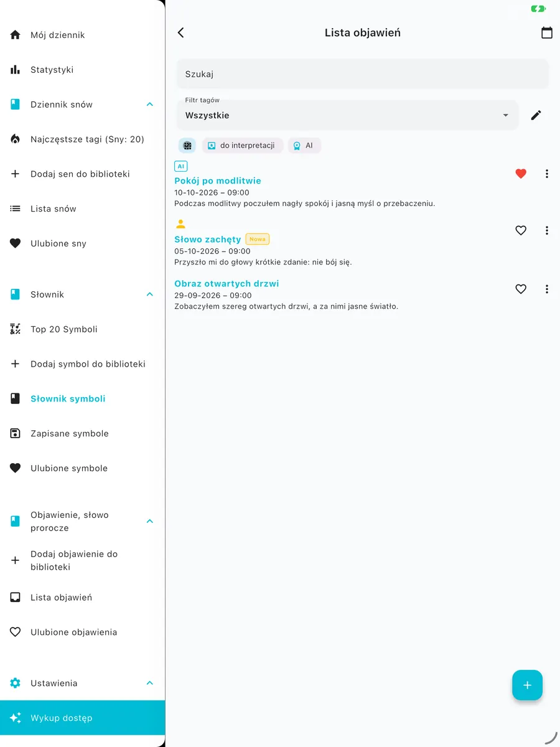Open the 'Obraz otwartych drzwi' entry
This screenshot has height=747, width=560.
tap(226, 283)
